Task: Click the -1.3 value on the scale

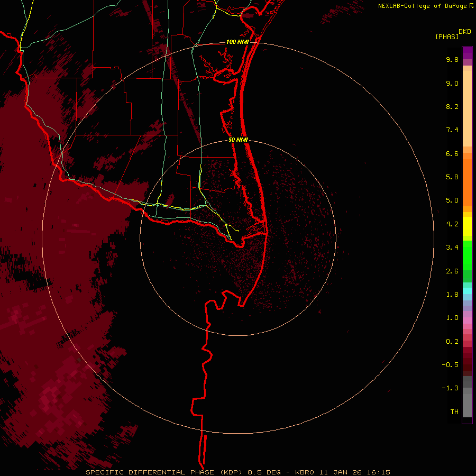Action: coord(450,388)
